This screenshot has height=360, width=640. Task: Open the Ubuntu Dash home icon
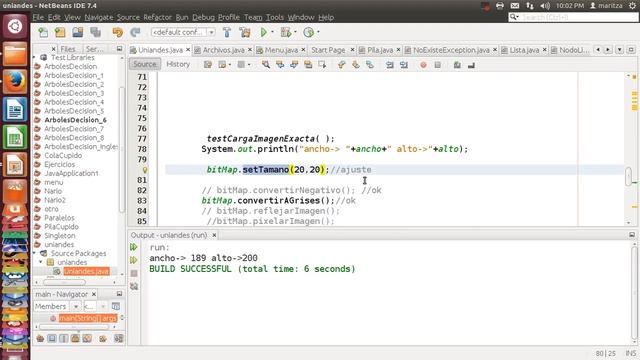pos(15,26)
